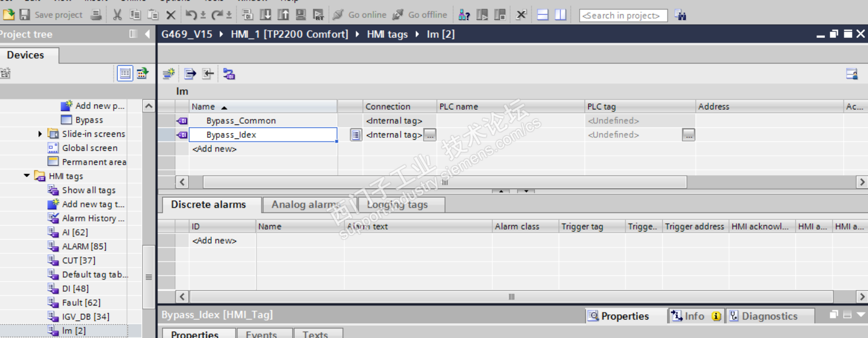Image resolution: width=868 pixels, height=338 pixels.
Task: Collapse the HMI tags folder
Action: tap(27, 176)
